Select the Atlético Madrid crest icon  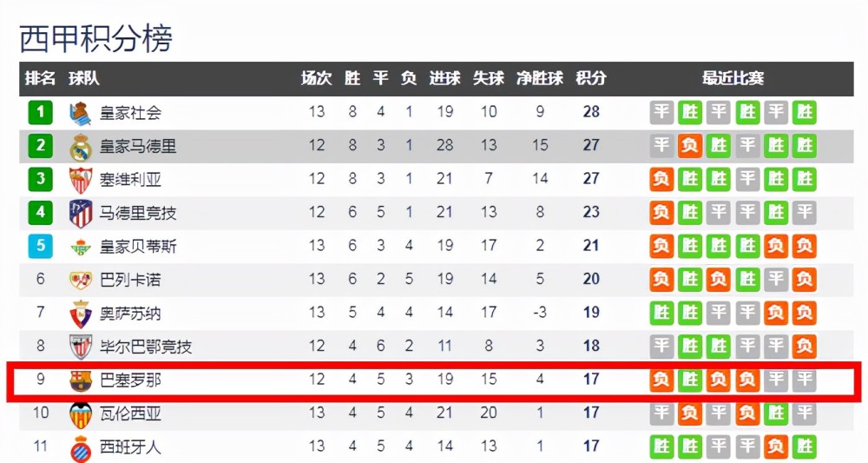81,214
